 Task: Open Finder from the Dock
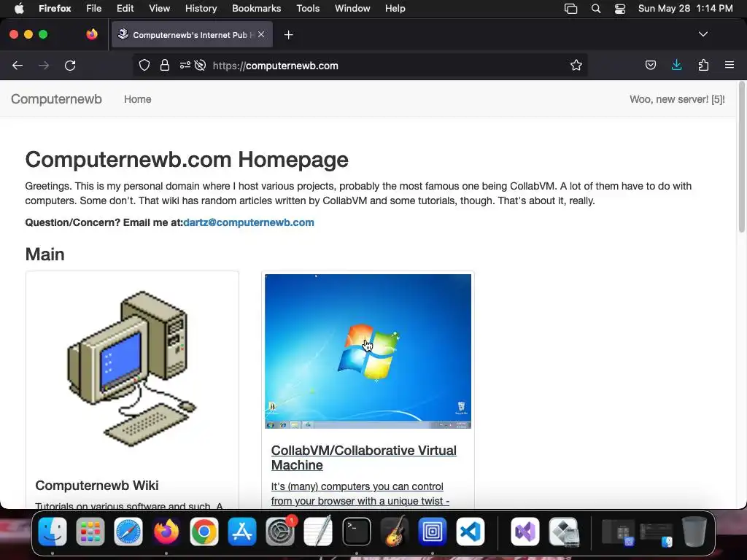point(53,532)
